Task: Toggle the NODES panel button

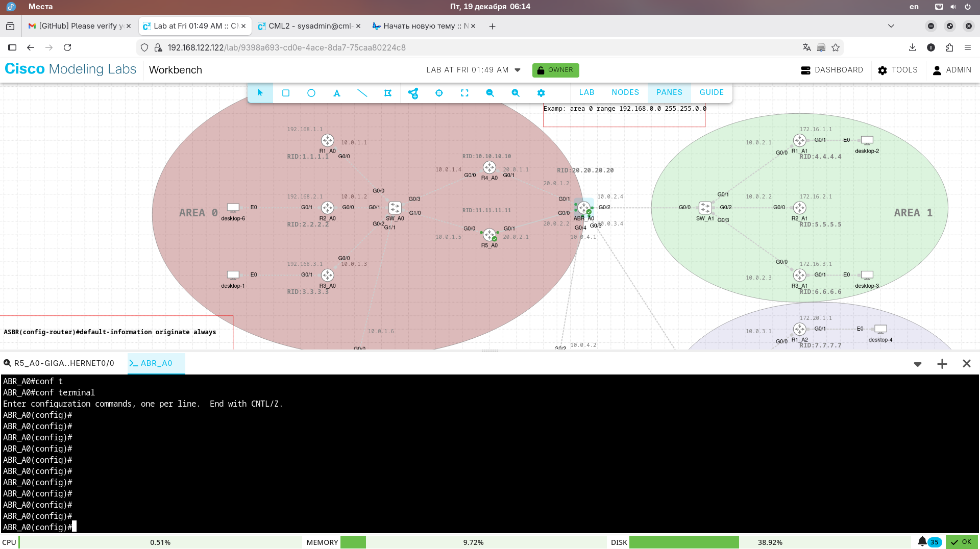Action: tap(625, 92)
